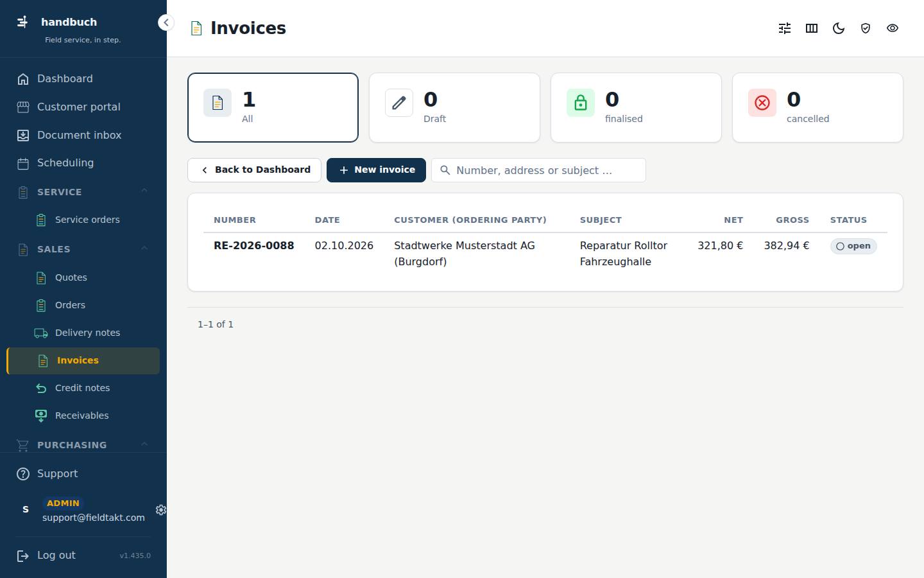
Task: Open Service orders page
Action: (x=83, y=220)
